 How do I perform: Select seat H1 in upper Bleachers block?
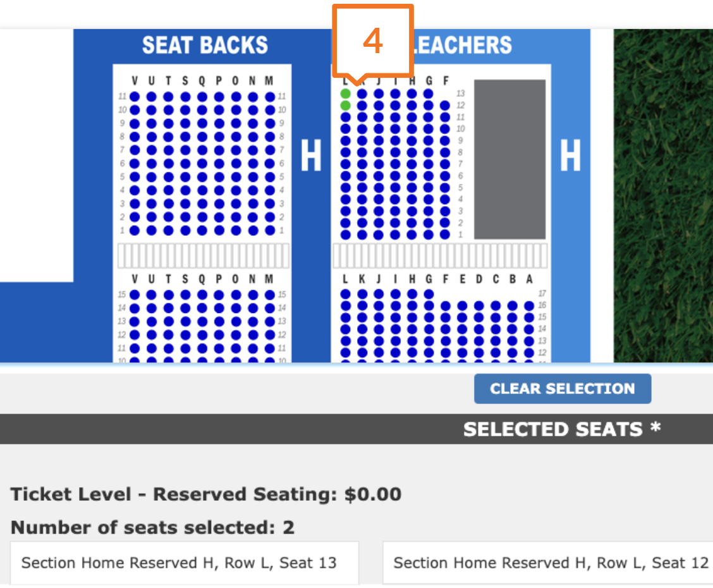coord(412,235)
